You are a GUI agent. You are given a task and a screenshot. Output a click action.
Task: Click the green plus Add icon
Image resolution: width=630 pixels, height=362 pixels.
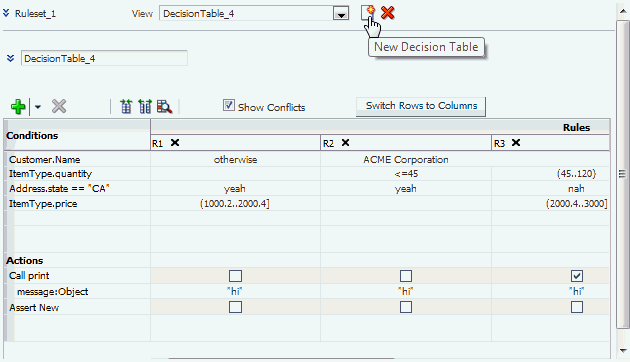[18, 106]
